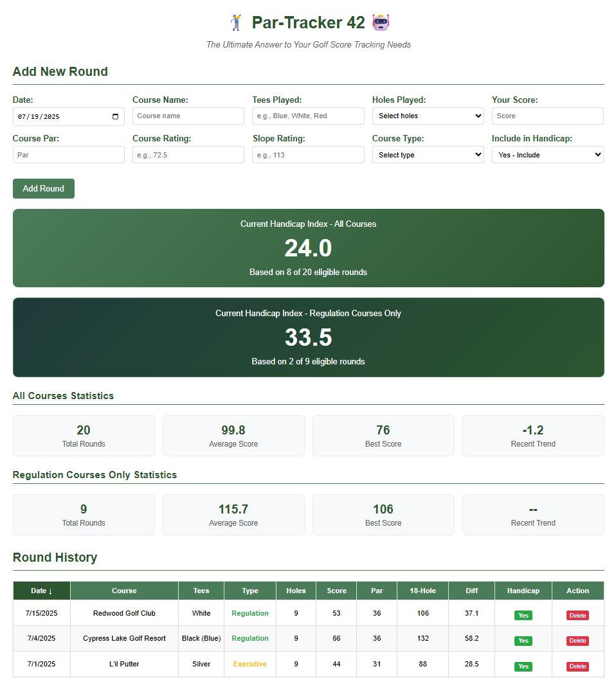616x678 pixels.
Task: Click the Course Name input field
Action: (x=188, y=116)
